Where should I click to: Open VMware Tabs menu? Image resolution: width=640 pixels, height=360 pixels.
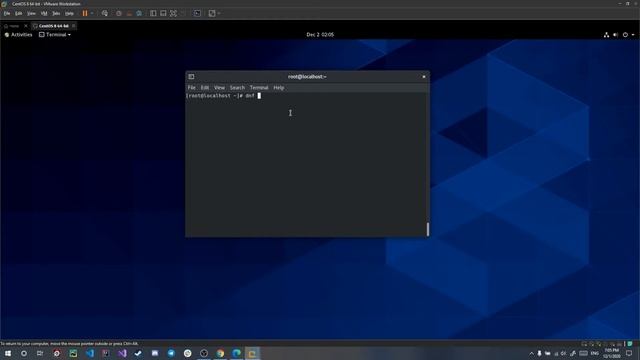point(56,13)
